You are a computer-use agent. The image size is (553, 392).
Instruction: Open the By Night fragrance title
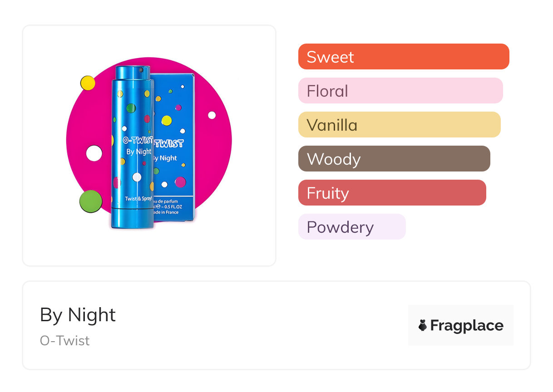click(x=78, y=315)
